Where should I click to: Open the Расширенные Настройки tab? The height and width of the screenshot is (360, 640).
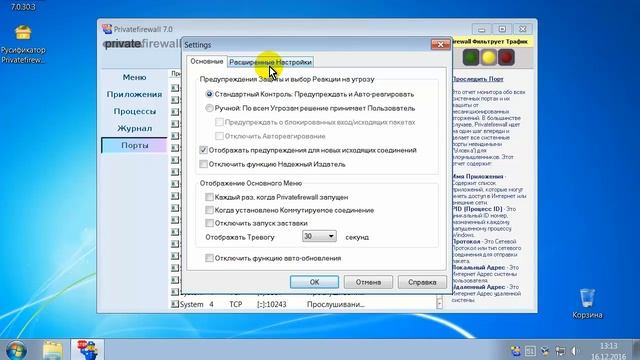click(x=271, y=62)
